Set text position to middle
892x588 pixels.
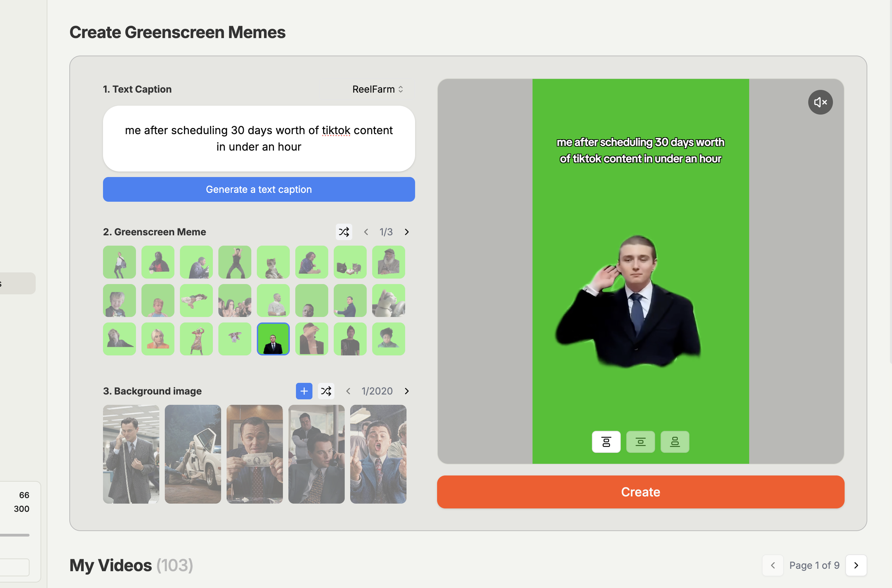(640, 442)
